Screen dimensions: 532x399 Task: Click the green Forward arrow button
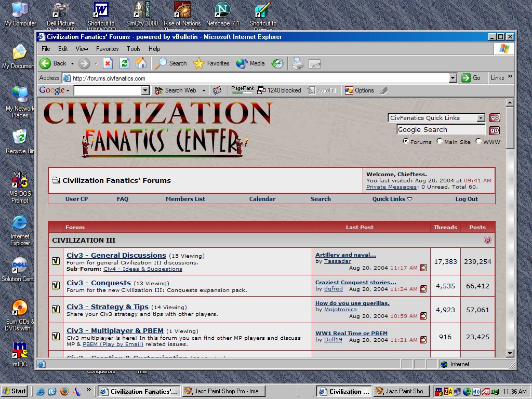[x=84, y=63]
